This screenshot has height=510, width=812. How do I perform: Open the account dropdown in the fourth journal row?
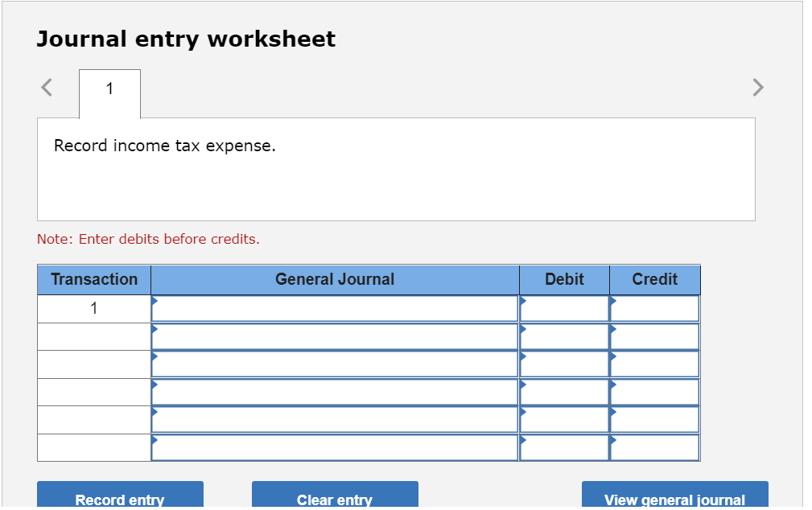pyautogui.click(x=334, y=392)
